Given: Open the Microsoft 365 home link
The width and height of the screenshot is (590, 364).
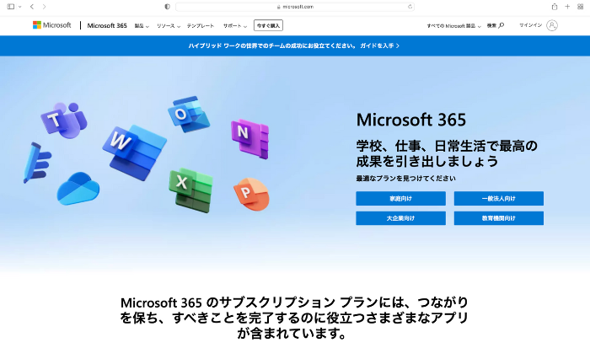Looking at the screenshot, I should click(x=107, y=25).
